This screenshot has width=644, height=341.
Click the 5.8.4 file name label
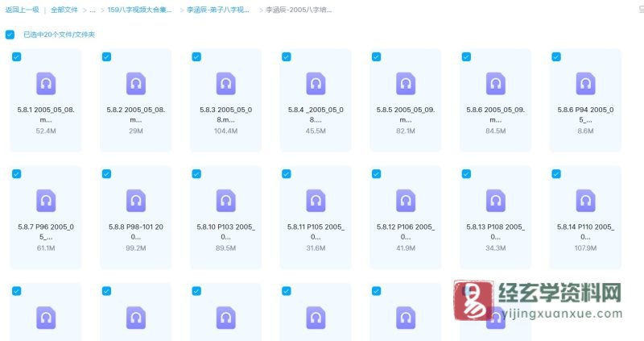click(x=316, y=113)
